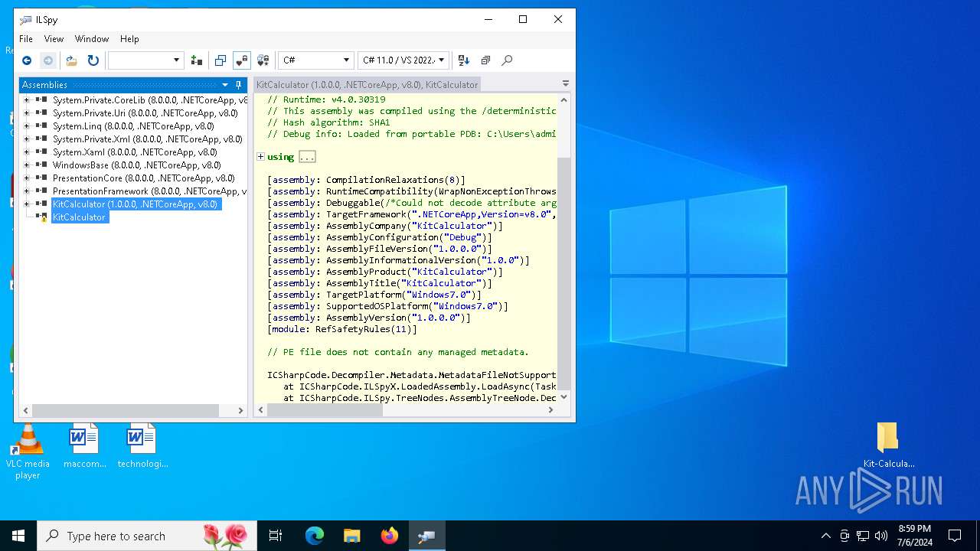The image size is (980, 551).
Task: Click the Back navigation arrow in ILSpy
Action: coord(27,60)
